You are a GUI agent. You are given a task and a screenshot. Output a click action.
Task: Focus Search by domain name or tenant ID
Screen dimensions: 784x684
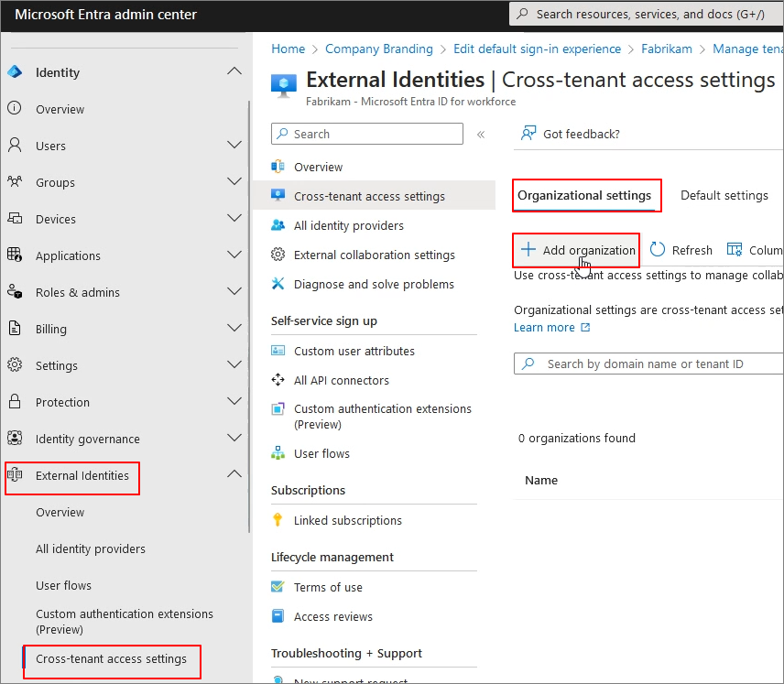649,364
